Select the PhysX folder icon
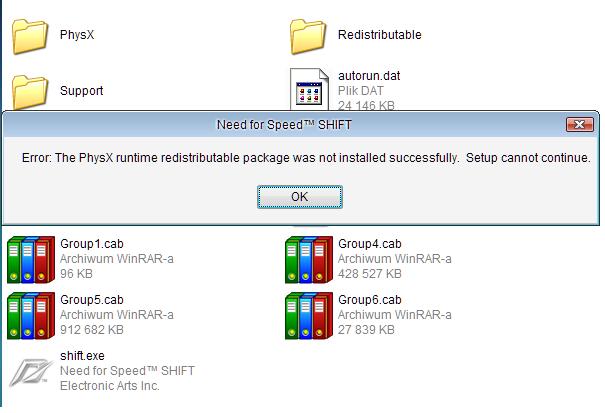Screen dimensions: 605x413 click(x=31, y=35)
